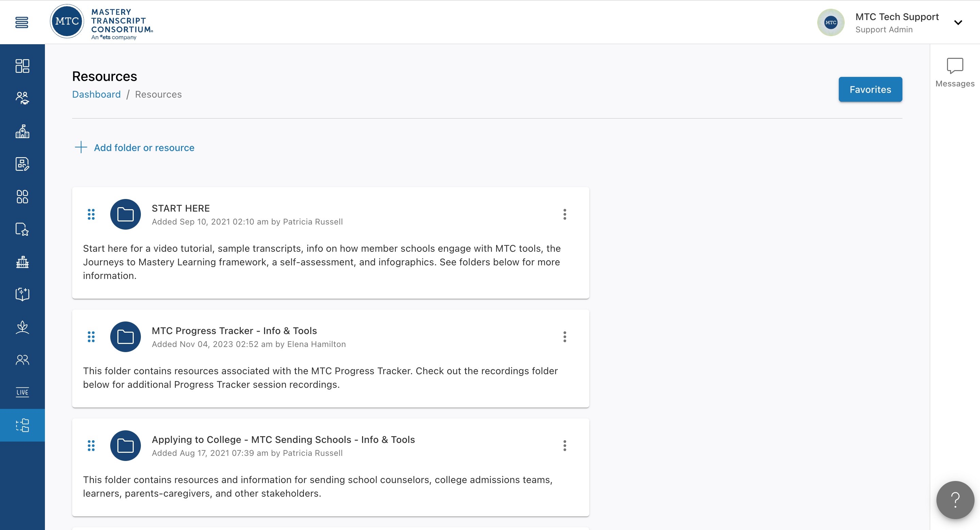Open the learners graduation-cap sidebar icon
The image size is (980, 530).
pyautogui.click(x=22, y=98)
